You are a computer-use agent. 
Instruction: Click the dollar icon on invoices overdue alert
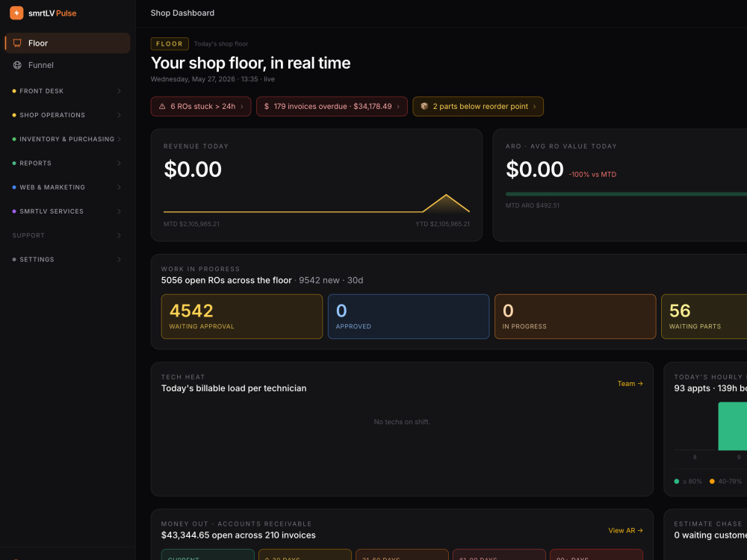point(267,107)
